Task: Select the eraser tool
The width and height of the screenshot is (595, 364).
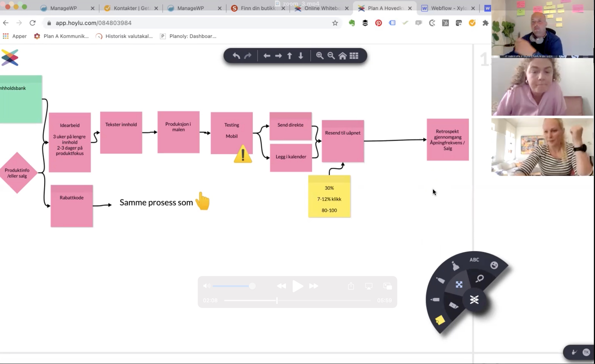Action: click(454, 306)
